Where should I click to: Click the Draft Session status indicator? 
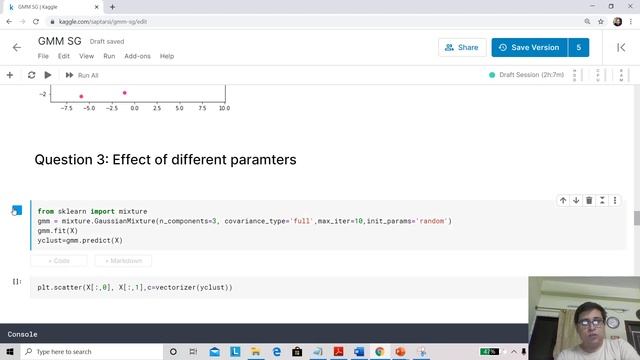[x=526, y=75]
